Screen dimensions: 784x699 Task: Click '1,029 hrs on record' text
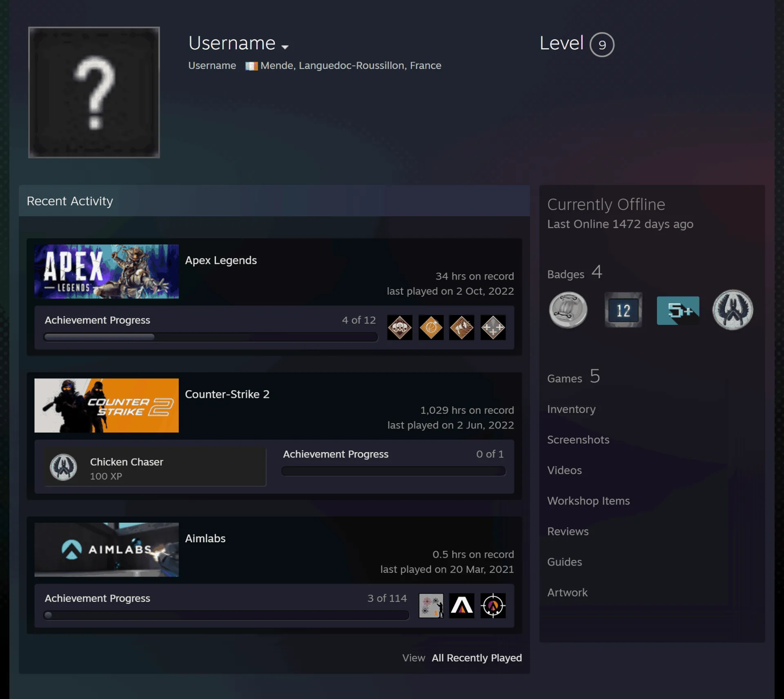click(x=467, y=410)
